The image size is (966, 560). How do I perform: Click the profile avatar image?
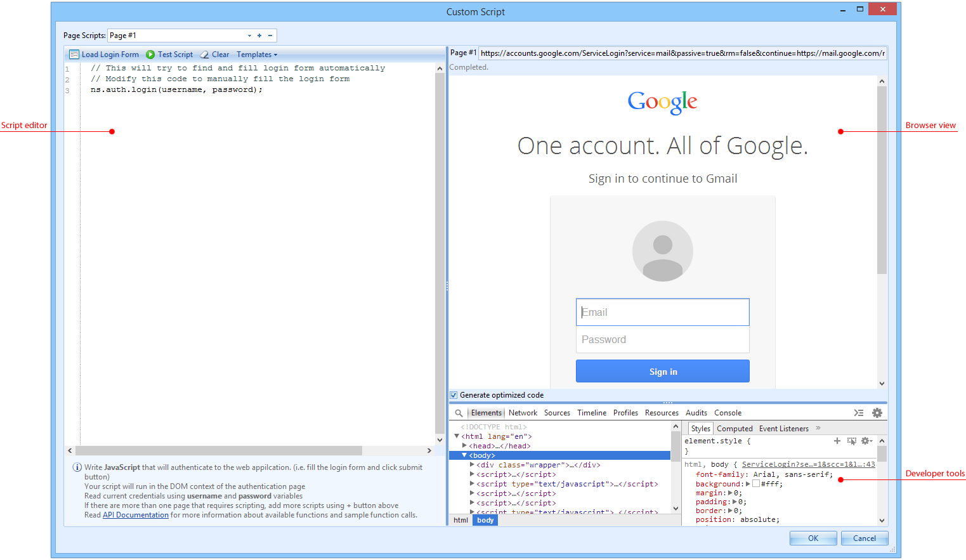(x=663, y=251)
